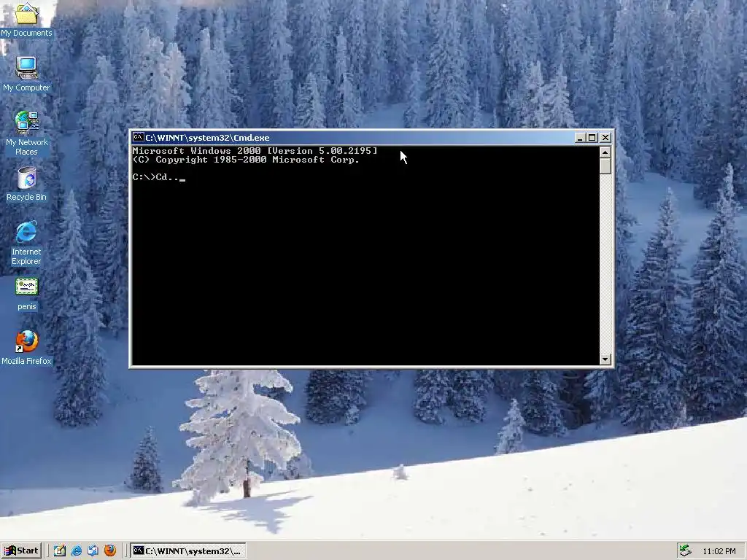
Task: Launch Internet Explorer from quick launch
Action: coord(76,551)
